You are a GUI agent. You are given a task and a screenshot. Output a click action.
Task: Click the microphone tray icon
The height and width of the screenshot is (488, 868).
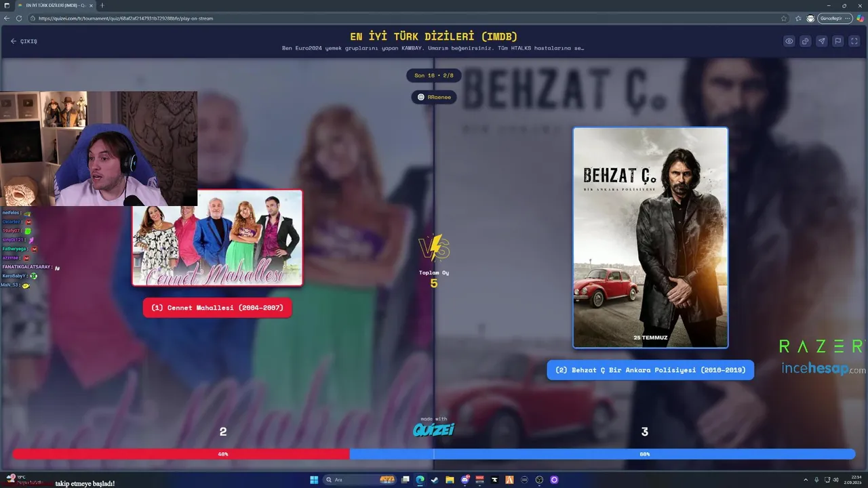(816, 480)
